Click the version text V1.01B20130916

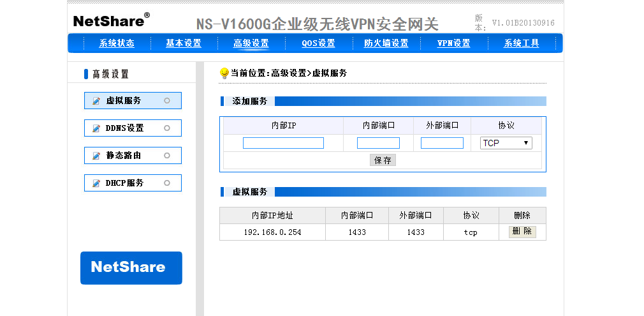point(523,22)
